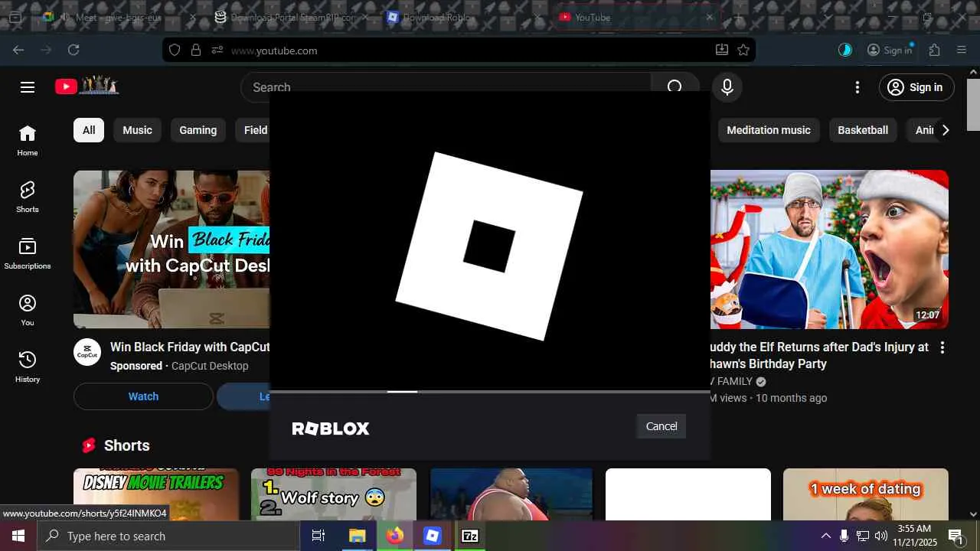This screenshot has height=551, width=980.
Task: Show more filter chips with the right arrow
Action: [946, 130]
